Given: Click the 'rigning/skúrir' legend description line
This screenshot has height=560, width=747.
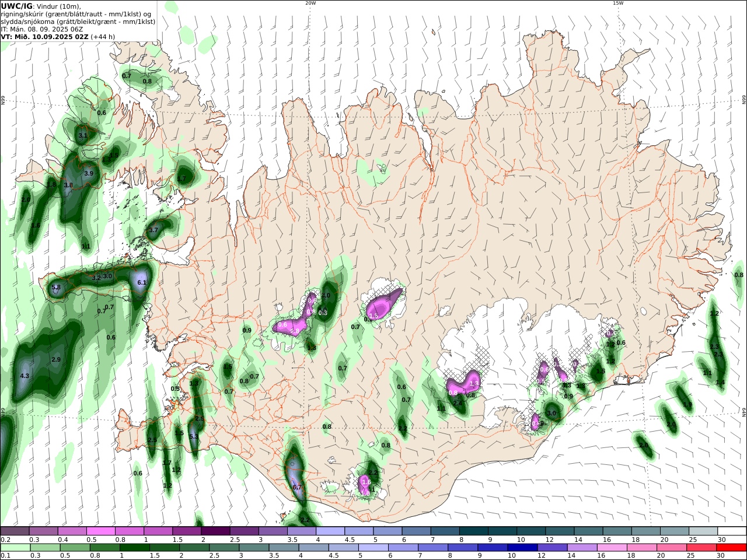Looking at the screenshot, I should 76,14.
